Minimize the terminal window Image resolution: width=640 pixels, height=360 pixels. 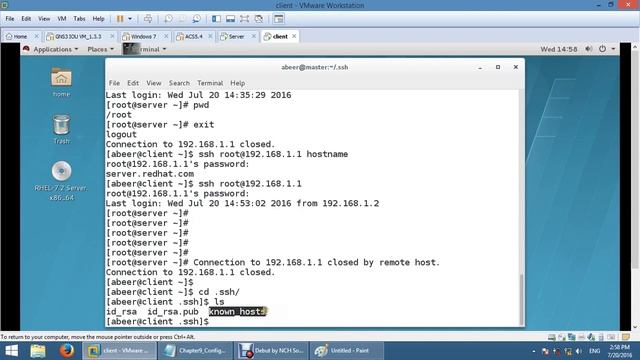[480, 67]
